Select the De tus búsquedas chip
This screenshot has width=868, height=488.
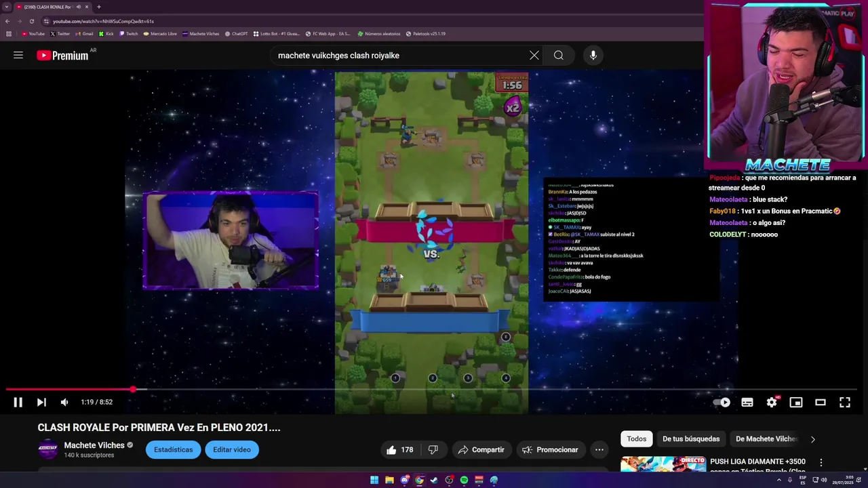pos(691,439)
